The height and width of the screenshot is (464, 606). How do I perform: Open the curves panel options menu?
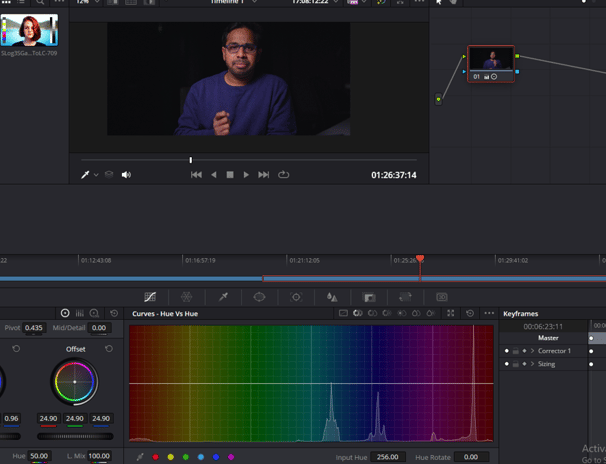[x=489, y=313]
